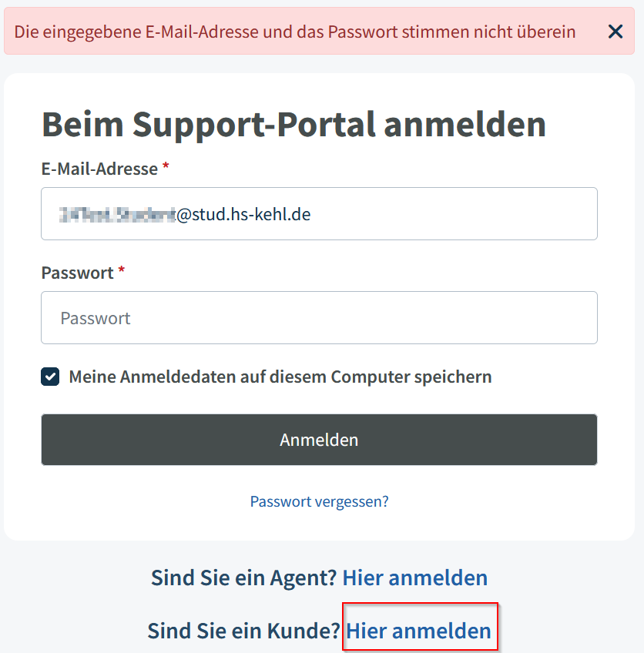
Task: Open the 'Passwort vergessen?' link
Action: 319,501
